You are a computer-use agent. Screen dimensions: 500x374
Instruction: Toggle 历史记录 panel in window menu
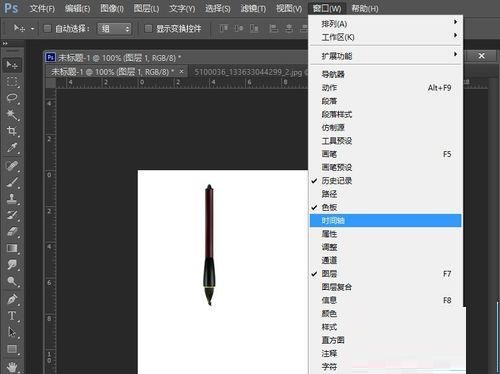(386, 181)
